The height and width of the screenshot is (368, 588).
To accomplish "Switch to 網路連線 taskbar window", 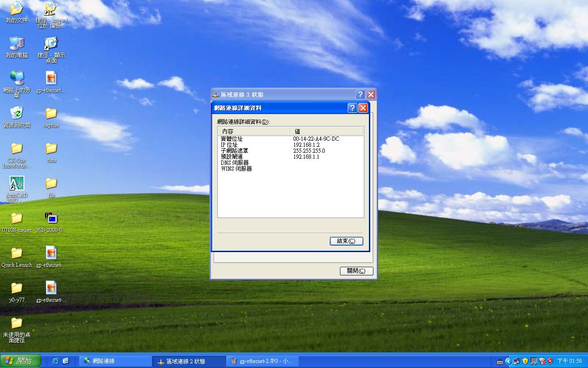I will 116,361.
